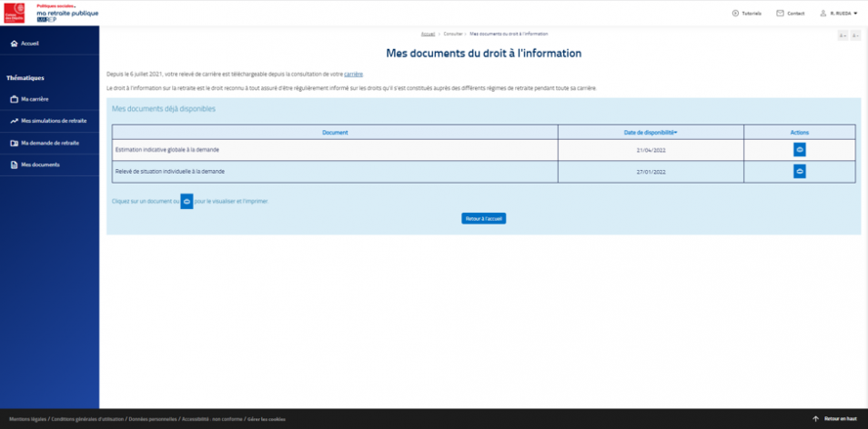This screenshot has width=868, height=429.
Task: View icon for Estimation indicative globale row
Action: click(800, 150)
